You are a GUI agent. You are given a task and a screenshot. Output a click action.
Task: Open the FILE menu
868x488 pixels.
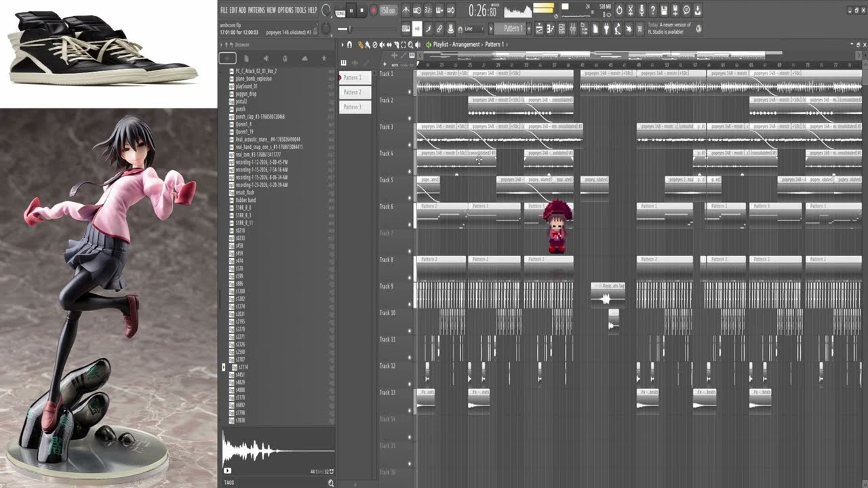click(224, 10)
